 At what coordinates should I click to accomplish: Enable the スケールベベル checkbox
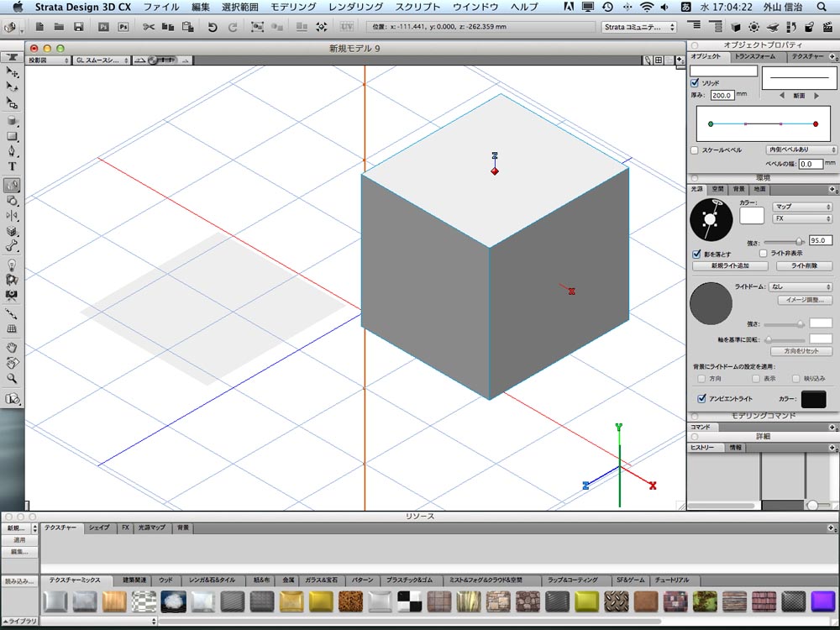pyautogui.click(x=695, y=150)
